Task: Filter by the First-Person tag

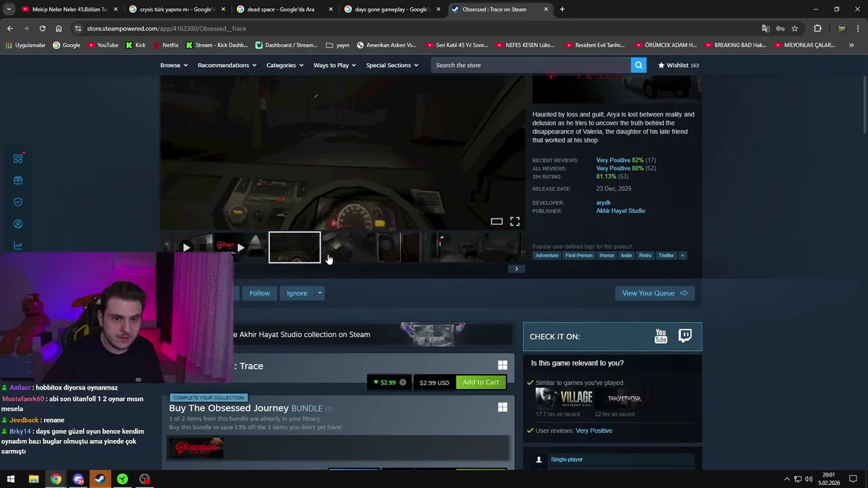Action: click(579, 256)
